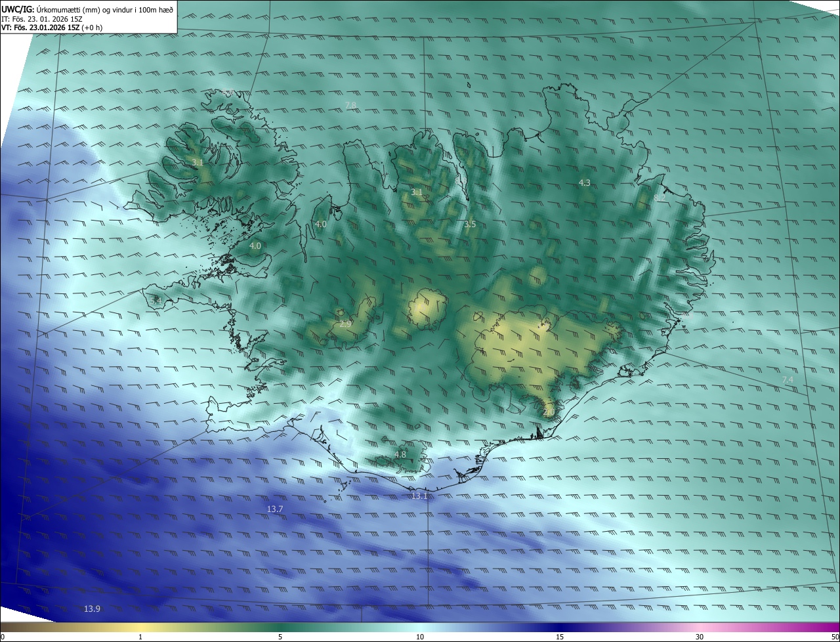This screenshot has width=840, height=642.
Task: Click the map title 'Úrkomumætti (mm) og vindur í 100m hæð'
Action: point(104,9)
